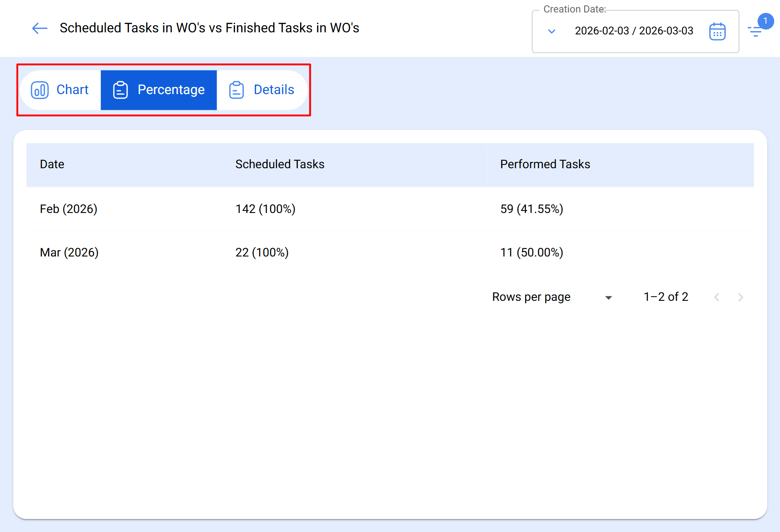Go to next page of results
The width and height of the screenshot is (780, 532).
[740, 297]
